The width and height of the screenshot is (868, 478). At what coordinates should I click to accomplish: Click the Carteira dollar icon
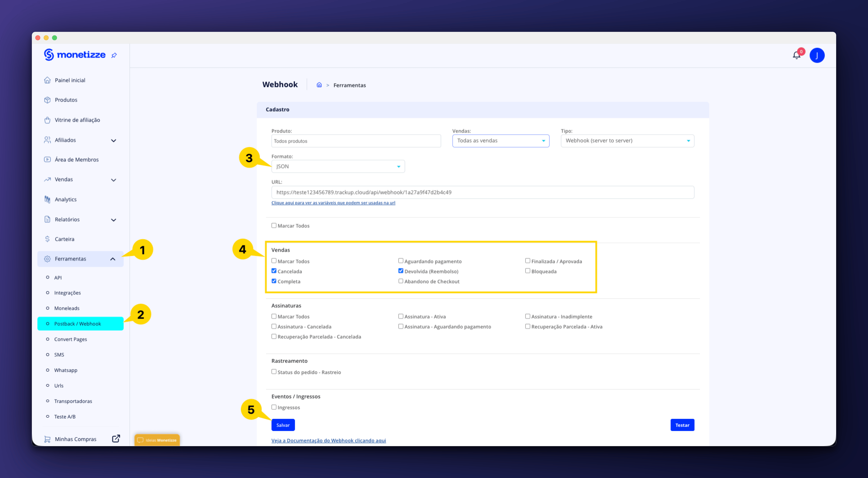click(x=47, y=239)
